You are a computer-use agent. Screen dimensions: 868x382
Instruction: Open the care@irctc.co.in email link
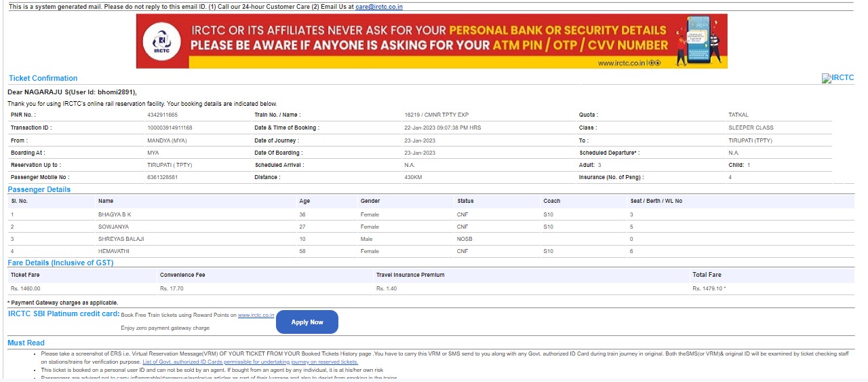tap(379, 7)
